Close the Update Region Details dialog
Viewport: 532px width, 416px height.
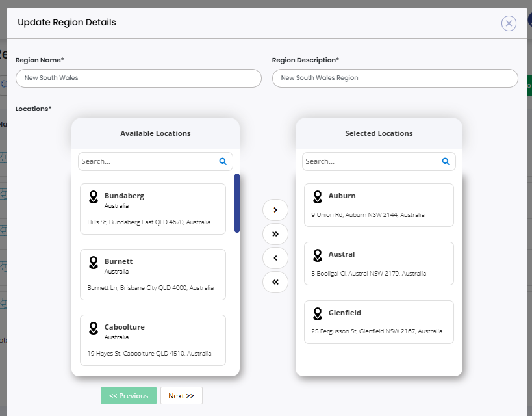point(509,23)
